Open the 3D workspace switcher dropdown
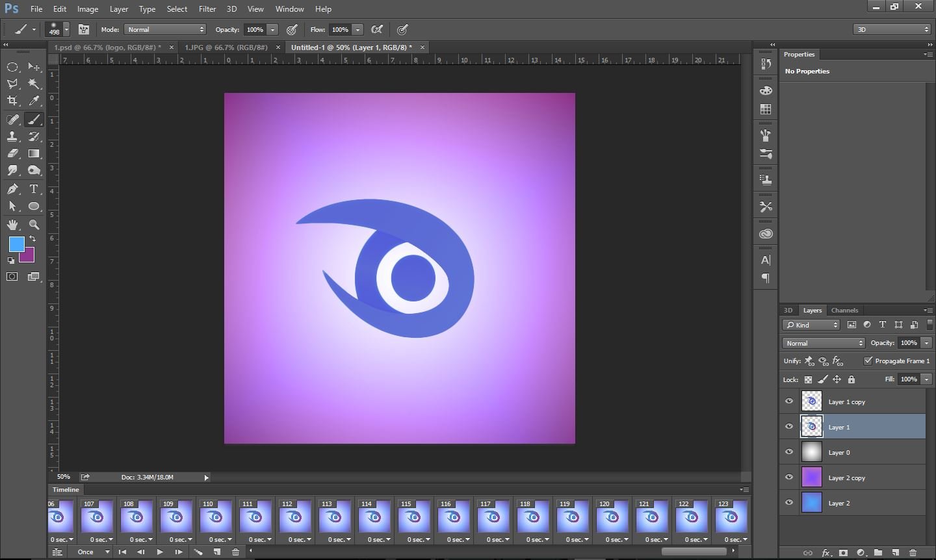The width and height of the screenshot is (936, 560). [892, 29]
